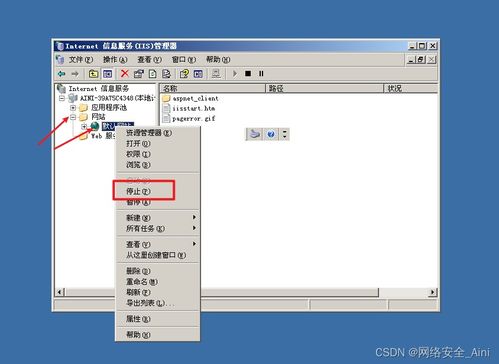This screenshot has height=364, width=499.
Task: Click the Pause toolbar button
Action: coord(261,73)
